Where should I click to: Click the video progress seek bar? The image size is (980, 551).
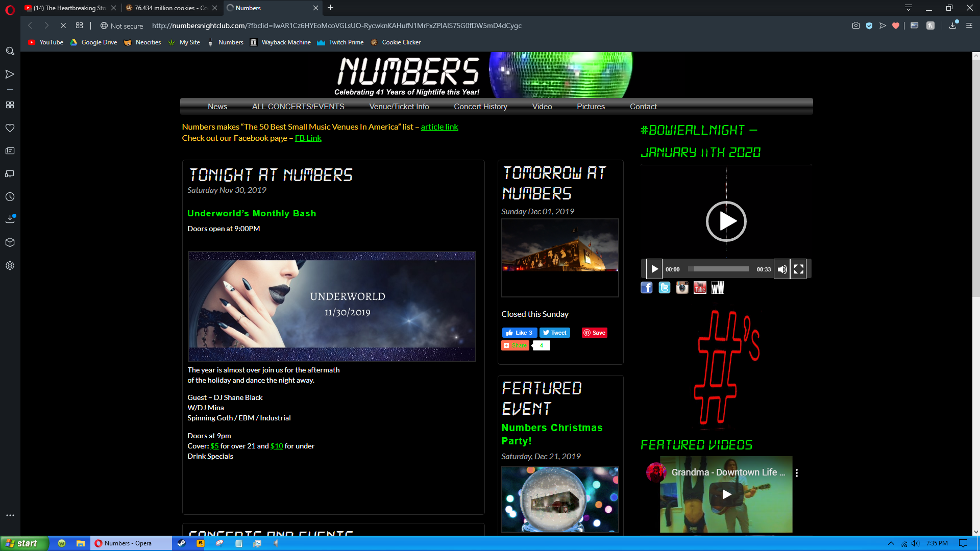(718, 269)
